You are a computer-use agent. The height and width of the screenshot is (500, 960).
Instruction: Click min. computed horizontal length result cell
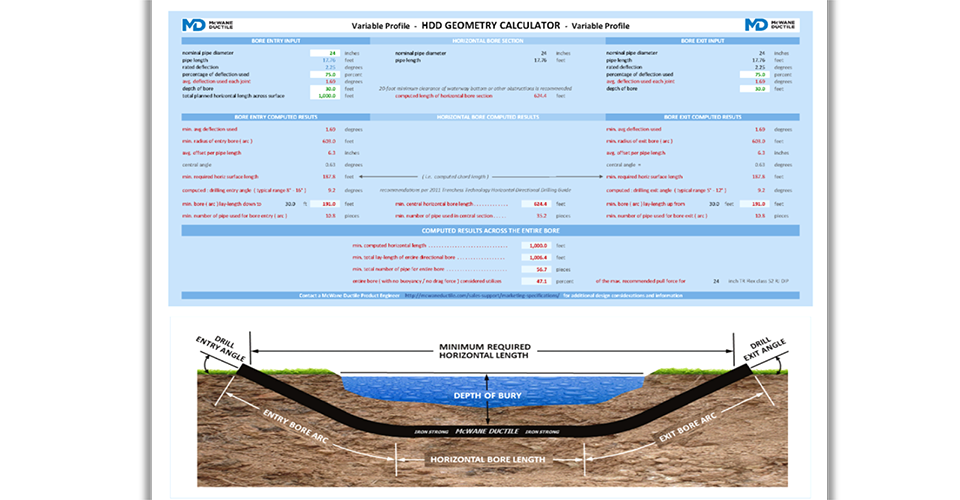[537, 245]
